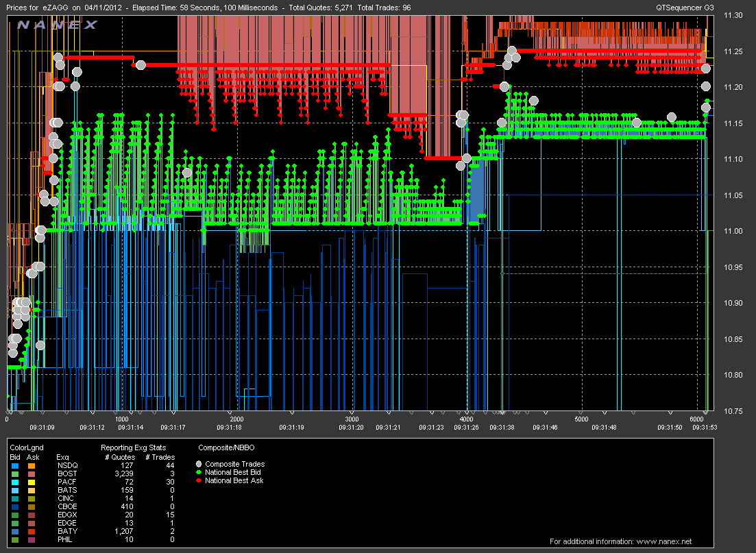Image resolution: width=756 pixels, height=553 pixels.
Task: Click the National Best Bid green legend dot
Action: 199,472
